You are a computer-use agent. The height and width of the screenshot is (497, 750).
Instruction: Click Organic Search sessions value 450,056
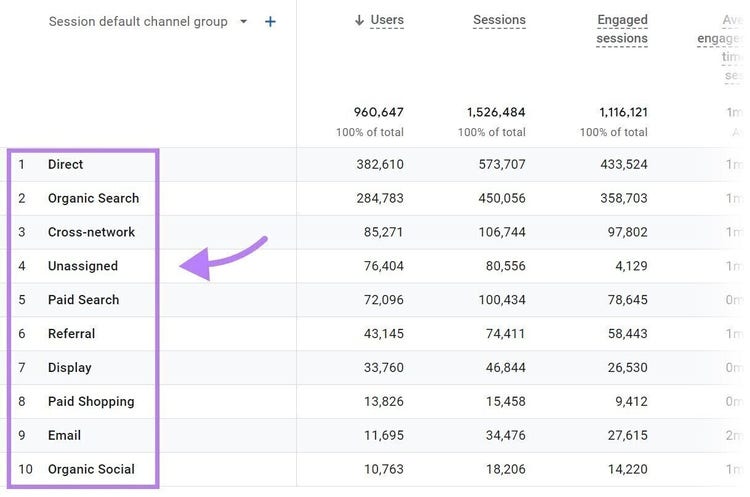point(502,199)
